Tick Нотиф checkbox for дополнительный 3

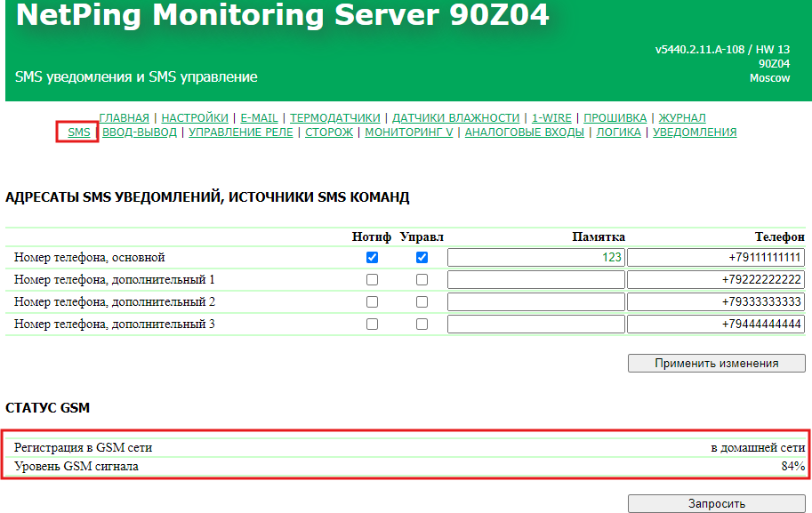[373, 325]
